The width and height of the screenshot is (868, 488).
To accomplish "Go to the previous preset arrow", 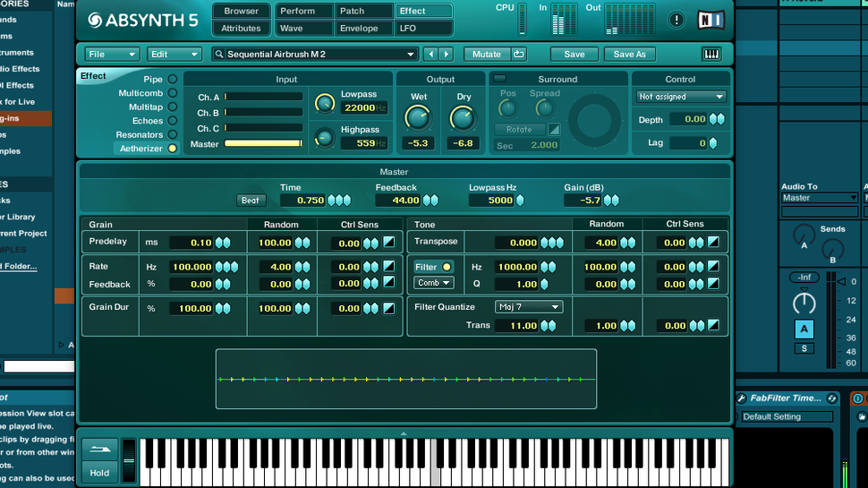I will [x=430, y=55].
